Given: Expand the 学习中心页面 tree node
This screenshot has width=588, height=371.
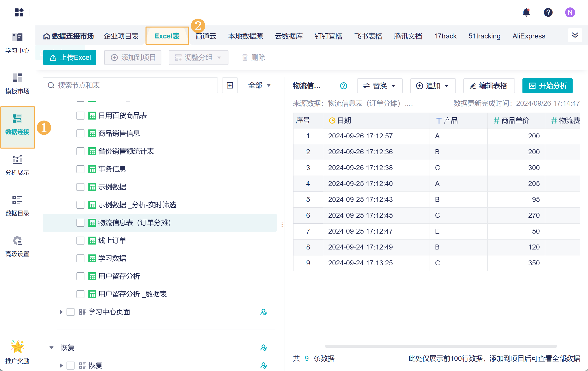Looking at the screenshot, I should pyautogui.click(x=61, y=312).
